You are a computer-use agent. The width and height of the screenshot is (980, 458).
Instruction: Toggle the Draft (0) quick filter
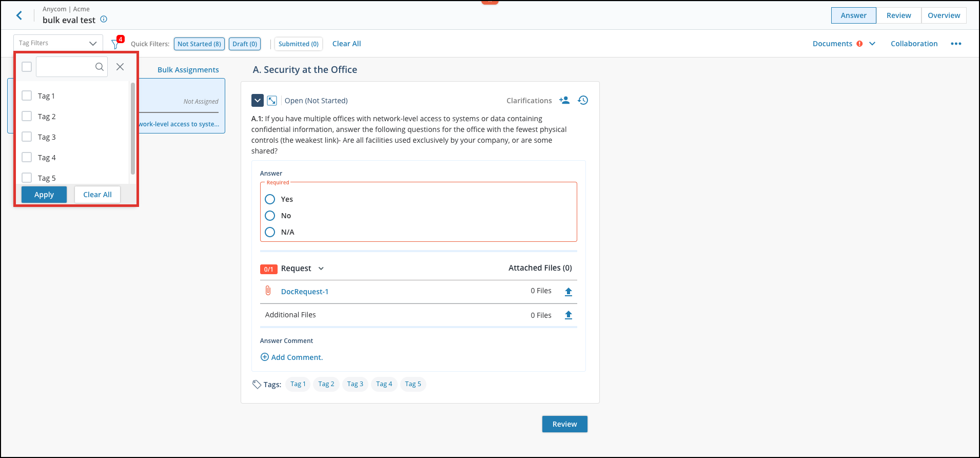coord(245,44)
